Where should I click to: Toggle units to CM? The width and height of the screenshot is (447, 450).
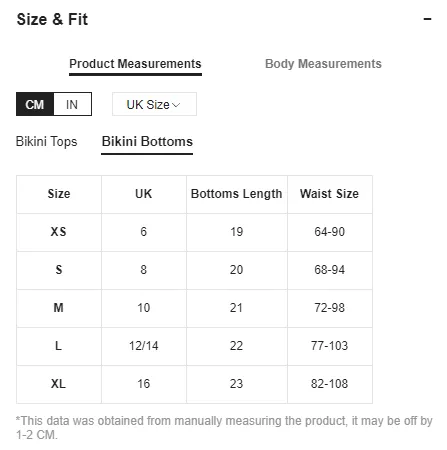[35, 104]
